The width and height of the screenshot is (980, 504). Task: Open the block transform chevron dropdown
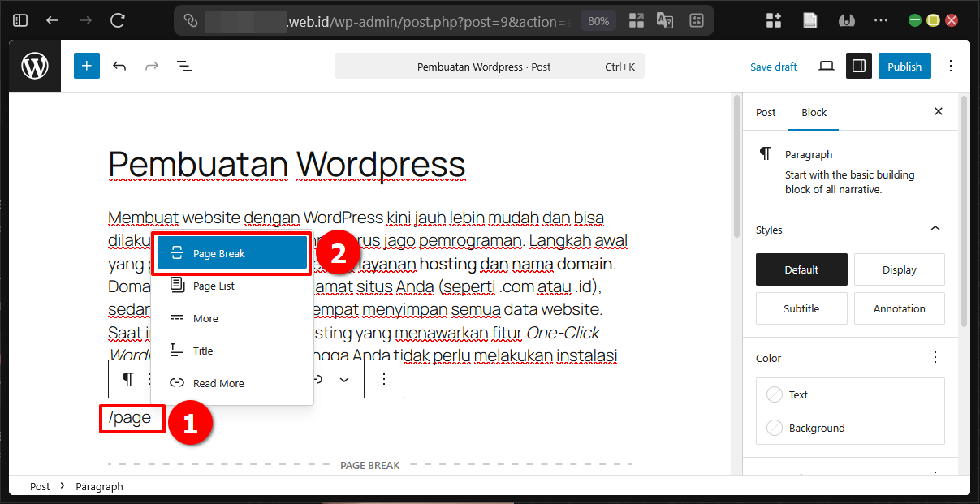343,379
